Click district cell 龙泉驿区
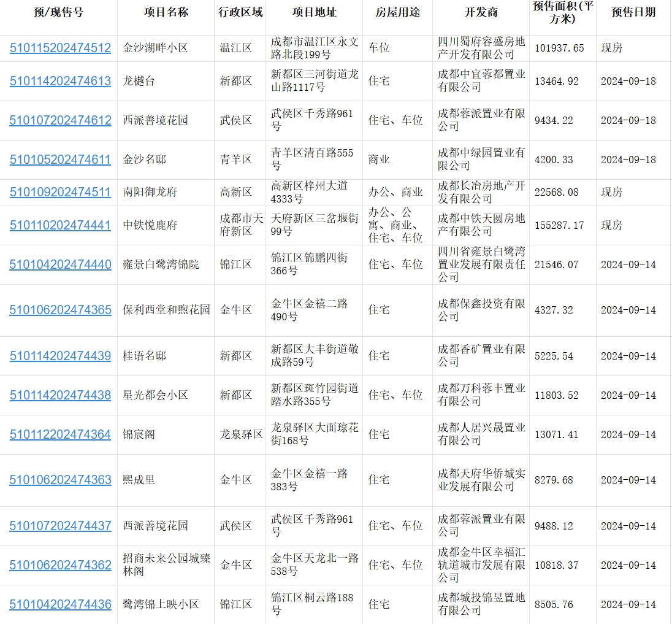Image resolution: width=672 pixels, height=624 pixels. (x=242, y=434)
